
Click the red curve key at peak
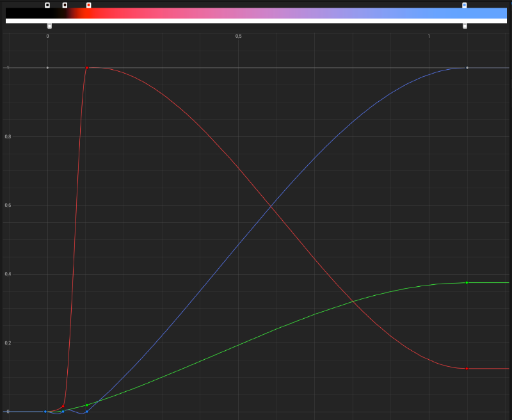point(86,67)
